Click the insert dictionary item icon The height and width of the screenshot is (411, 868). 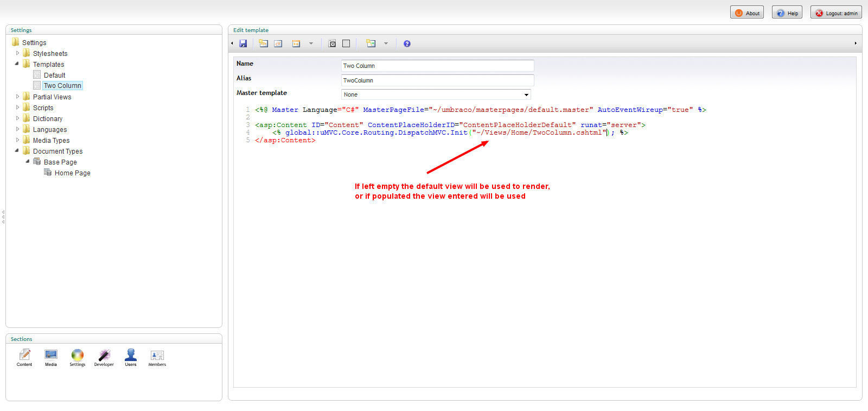(x=278, y=43)
